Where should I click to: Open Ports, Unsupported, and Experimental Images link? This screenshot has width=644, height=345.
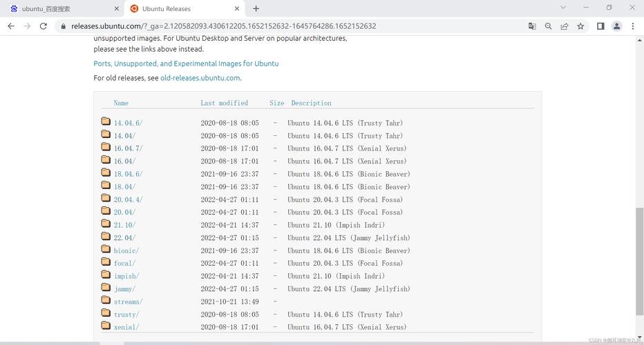click(186, 63)
